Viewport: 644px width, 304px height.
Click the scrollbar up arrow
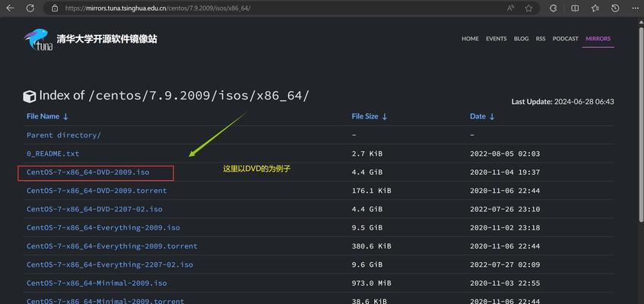point(641,22)
